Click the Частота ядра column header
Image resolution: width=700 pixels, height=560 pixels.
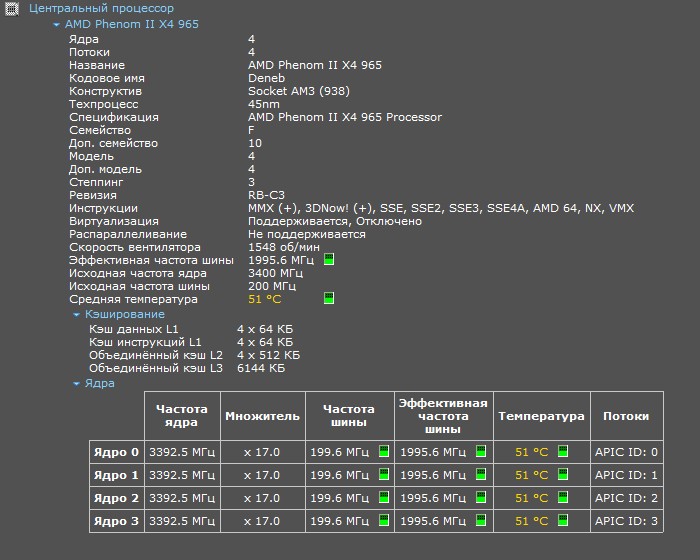pos(182,416)
